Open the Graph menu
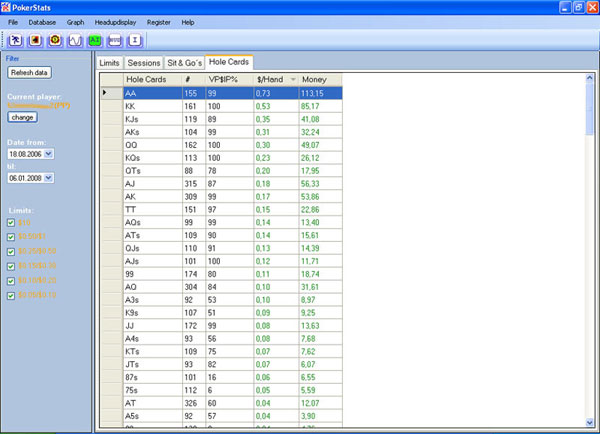Screen dimensions: 600x434 click(x=75, y=22)
